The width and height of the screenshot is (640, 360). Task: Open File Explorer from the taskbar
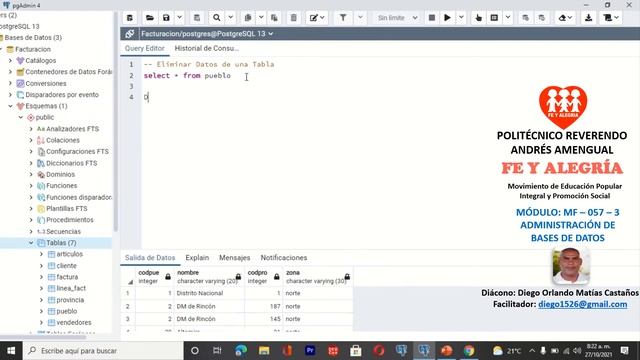click(264, 351)
